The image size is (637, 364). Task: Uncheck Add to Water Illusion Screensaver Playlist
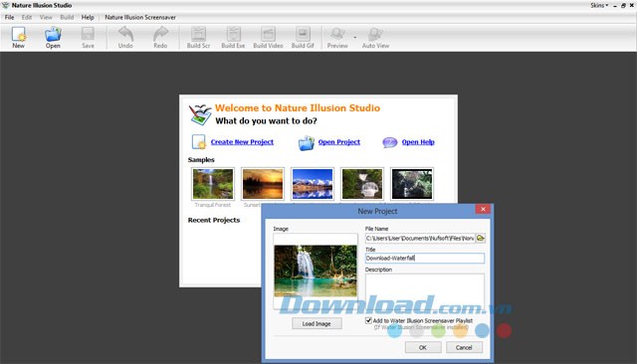(x=368, y=320)
